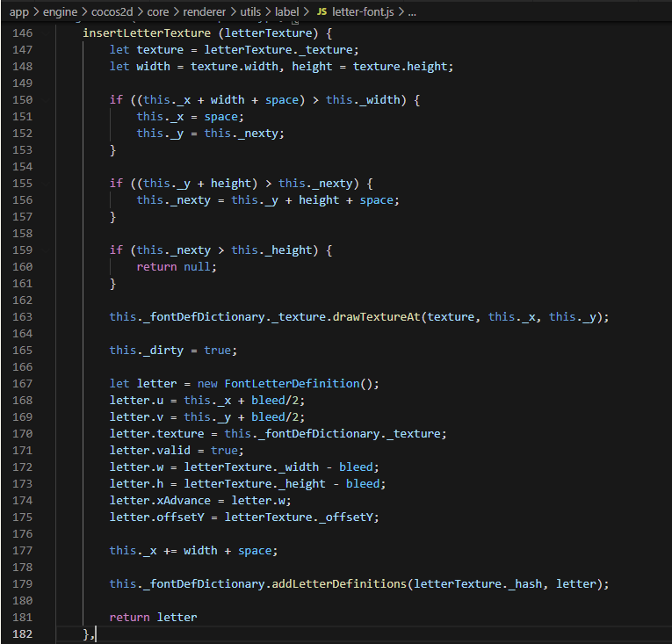Click 'letter.texture' on line 170

coord(157,433)
